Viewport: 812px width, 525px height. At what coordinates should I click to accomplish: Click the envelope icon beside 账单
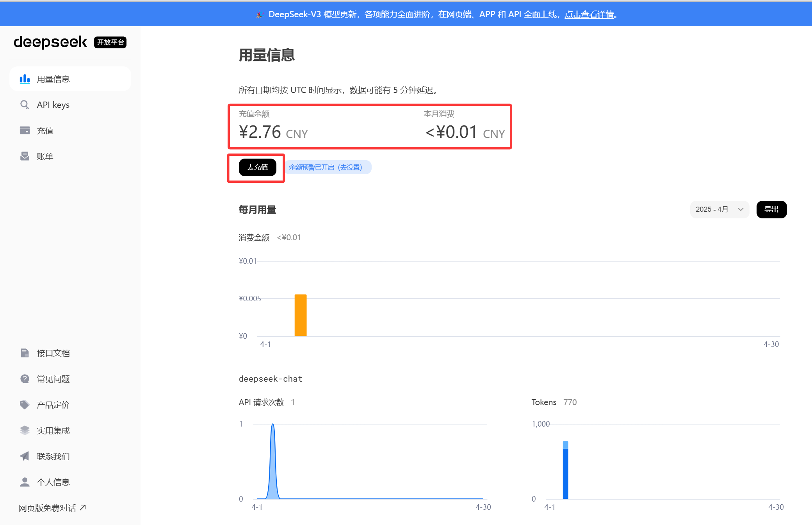(25, 156)
